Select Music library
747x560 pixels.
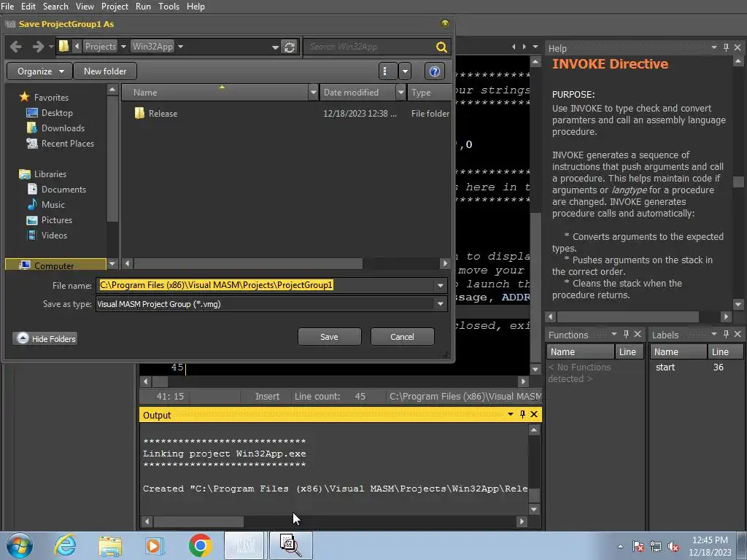53,204
